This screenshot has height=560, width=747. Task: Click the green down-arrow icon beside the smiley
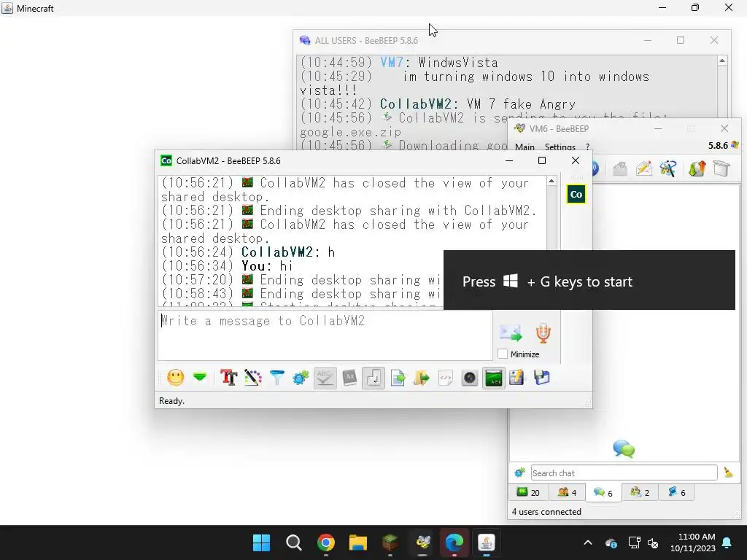click(200, 378)
